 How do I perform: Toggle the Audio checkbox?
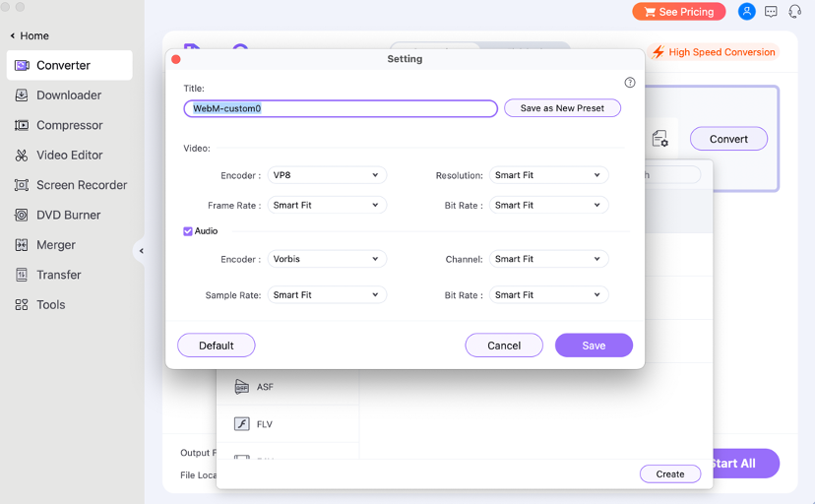coord(188,231)
